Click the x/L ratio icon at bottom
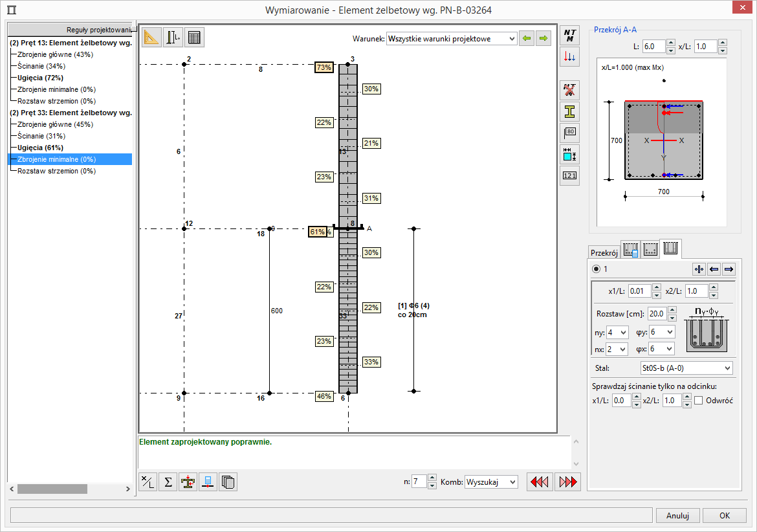Viewport: 757px width, 532px height. tap(148, 482)
